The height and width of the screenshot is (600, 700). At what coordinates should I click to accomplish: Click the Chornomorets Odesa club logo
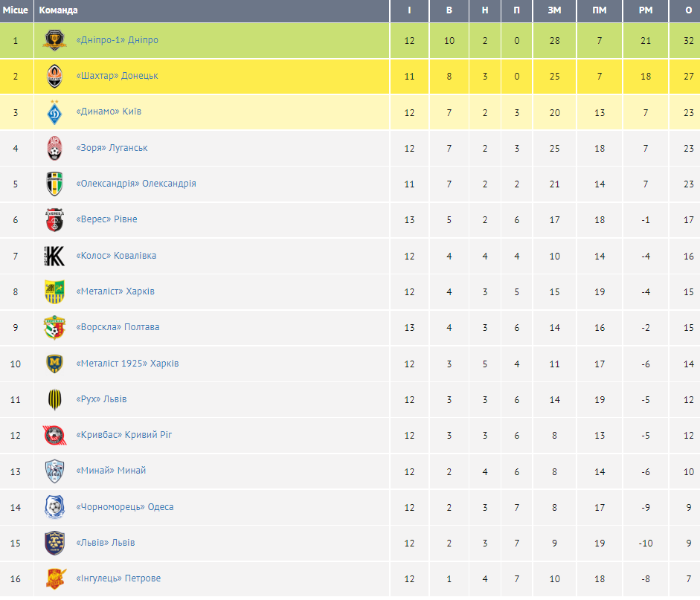[55, 507]
